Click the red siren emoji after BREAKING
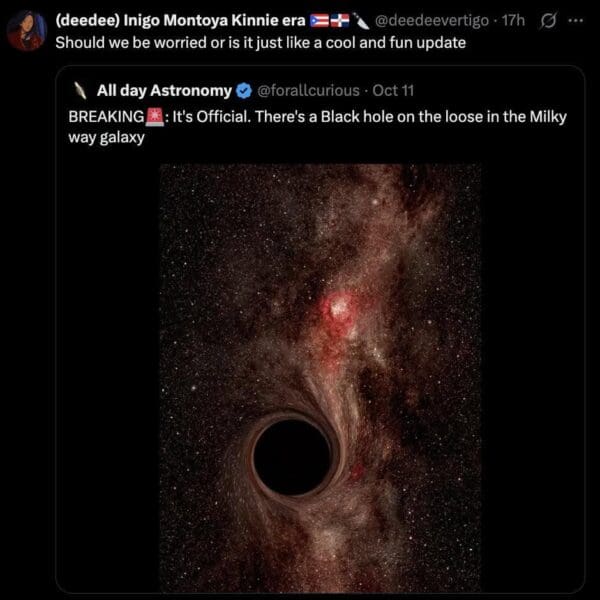Viewport: 600px width, 600px height. click(x=155, y=117)
